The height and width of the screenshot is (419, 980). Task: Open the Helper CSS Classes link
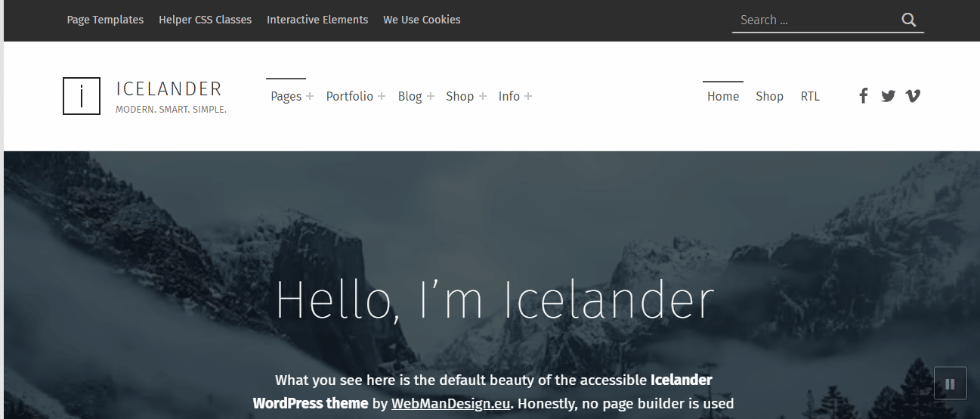[205, 20]
